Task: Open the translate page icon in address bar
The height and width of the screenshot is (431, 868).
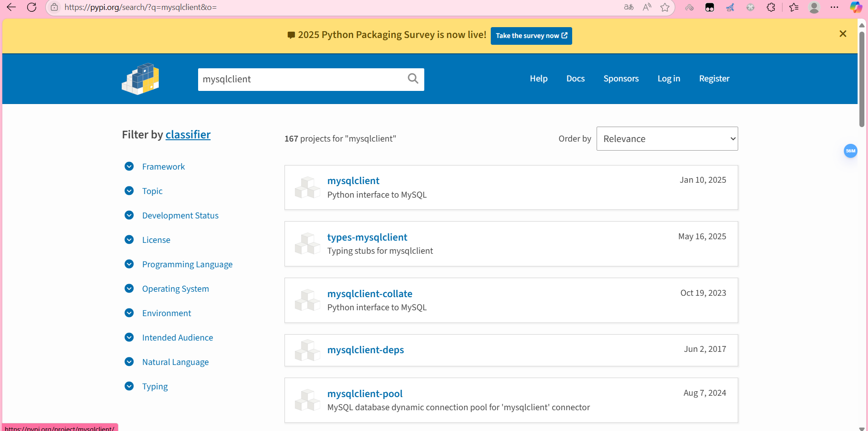Action: coord(629,7)
